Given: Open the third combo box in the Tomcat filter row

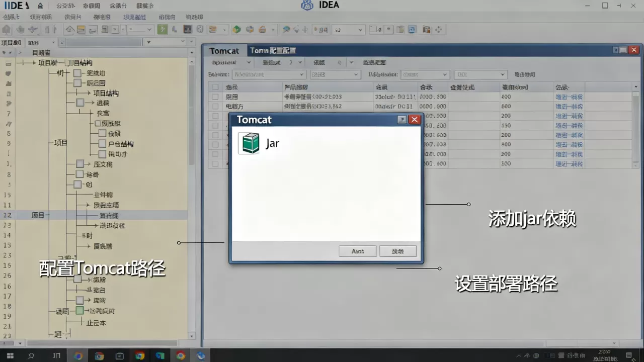Looking at the screenshot, I should point(425,74).
